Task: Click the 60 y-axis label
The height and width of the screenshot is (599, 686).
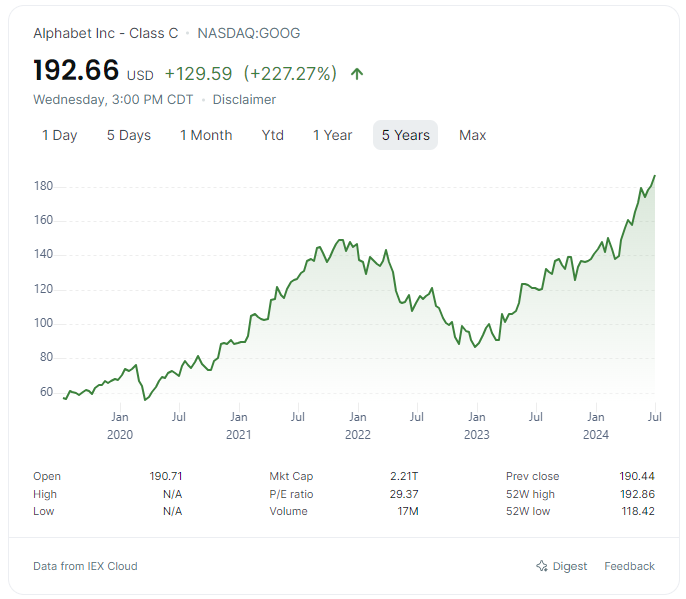Action: point(46,392)
